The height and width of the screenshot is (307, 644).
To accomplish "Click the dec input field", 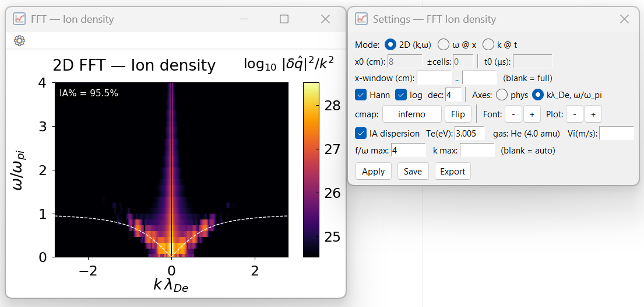I will coord(453,95).
